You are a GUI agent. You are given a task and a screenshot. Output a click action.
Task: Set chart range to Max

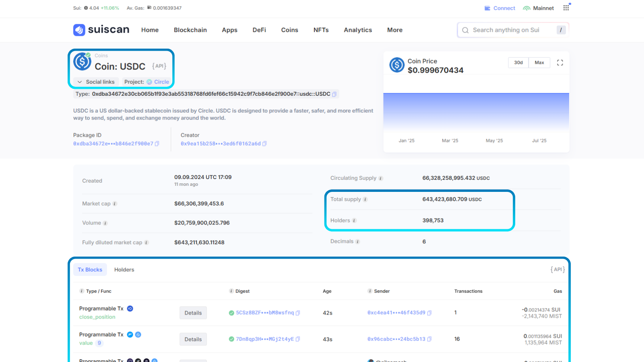point(539,63)
